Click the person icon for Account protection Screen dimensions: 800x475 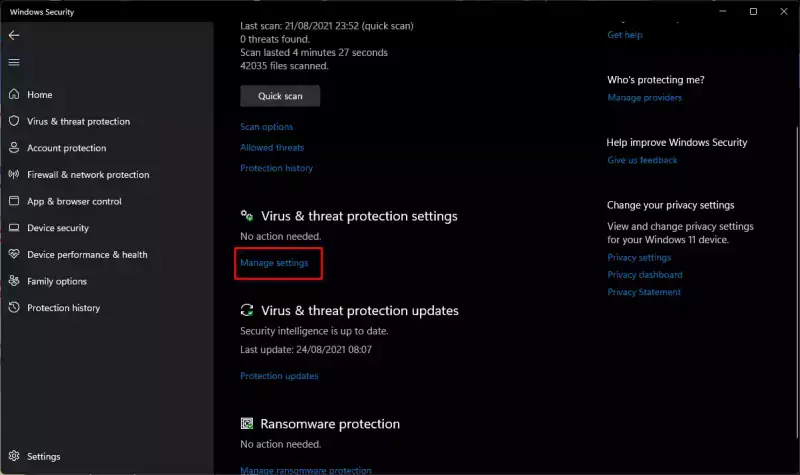point(14,147)
